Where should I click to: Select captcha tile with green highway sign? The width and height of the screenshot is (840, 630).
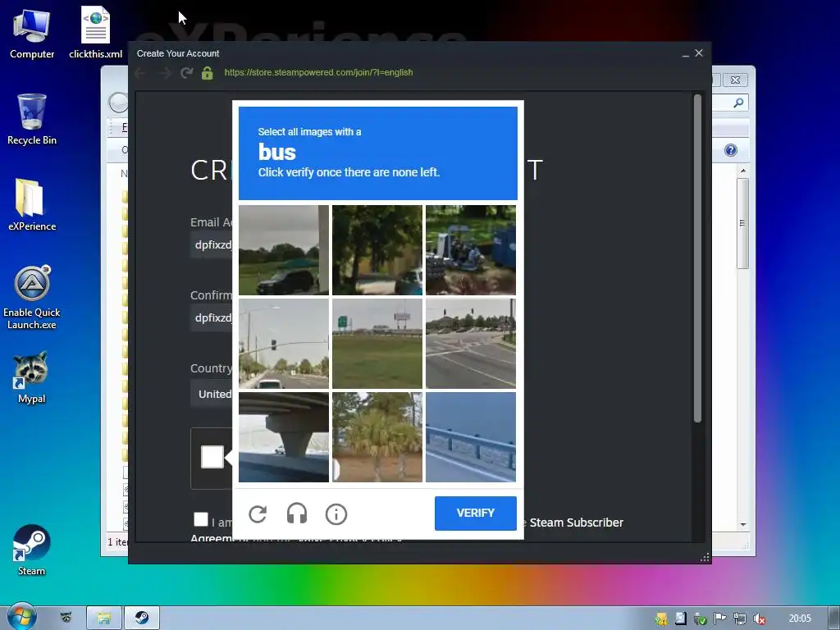tap(377, 344)
